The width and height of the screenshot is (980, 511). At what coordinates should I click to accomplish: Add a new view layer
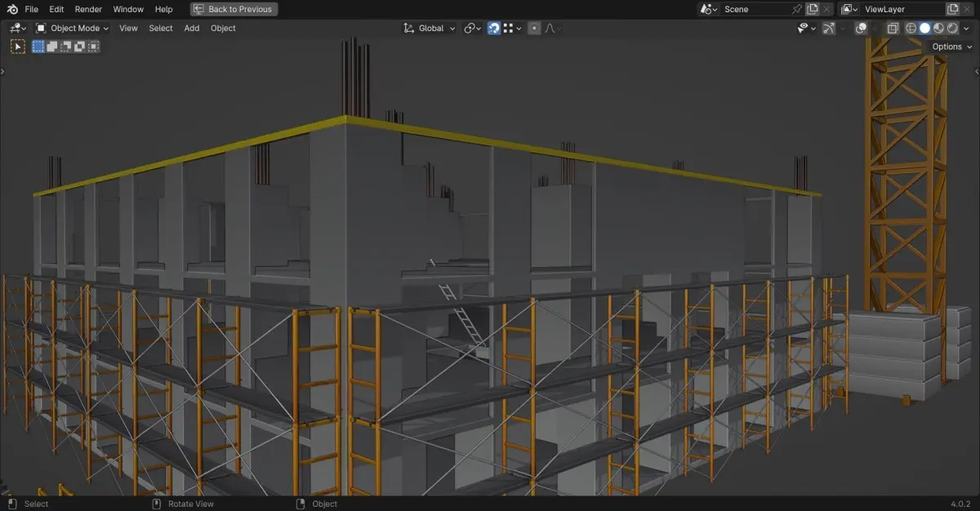point(952,9)
